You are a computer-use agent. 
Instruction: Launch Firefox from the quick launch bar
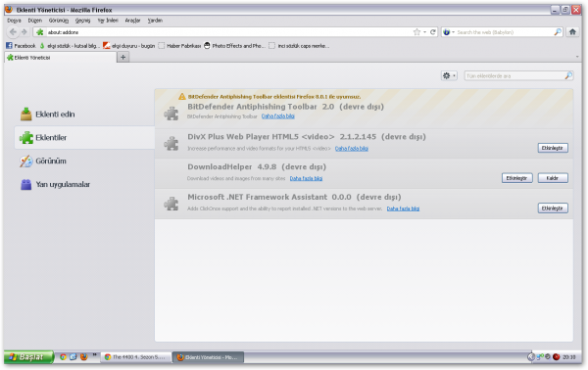pyautogui.click(x=83, y=357)
